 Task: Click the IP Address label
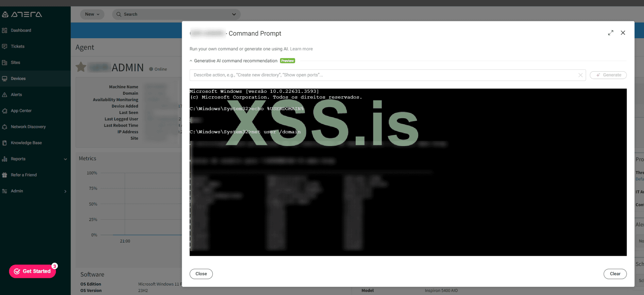pyautogui.click(x=128, y=132)
